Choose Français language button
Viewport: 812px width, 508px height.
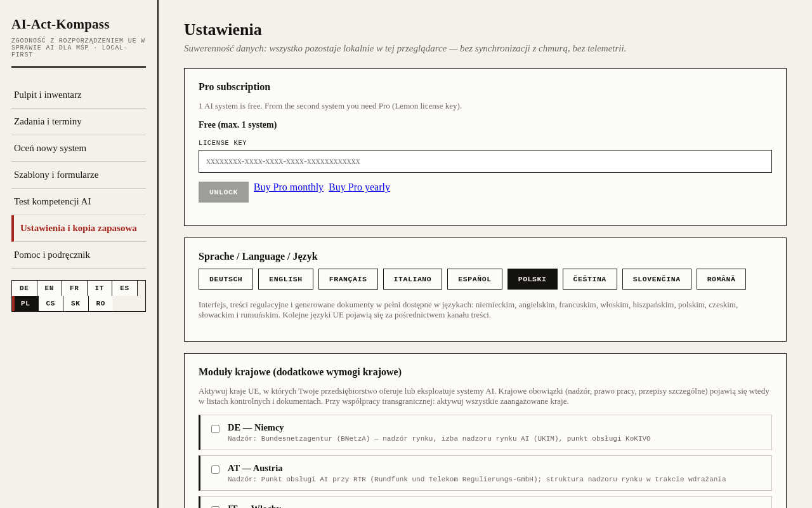(348, 279)
